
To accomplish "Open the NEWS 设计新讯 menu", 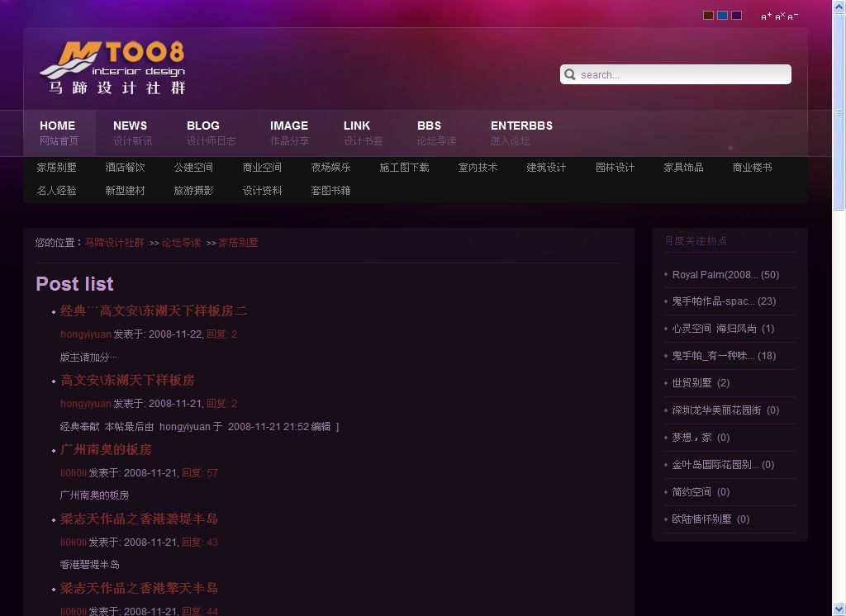I will point(133,133).
